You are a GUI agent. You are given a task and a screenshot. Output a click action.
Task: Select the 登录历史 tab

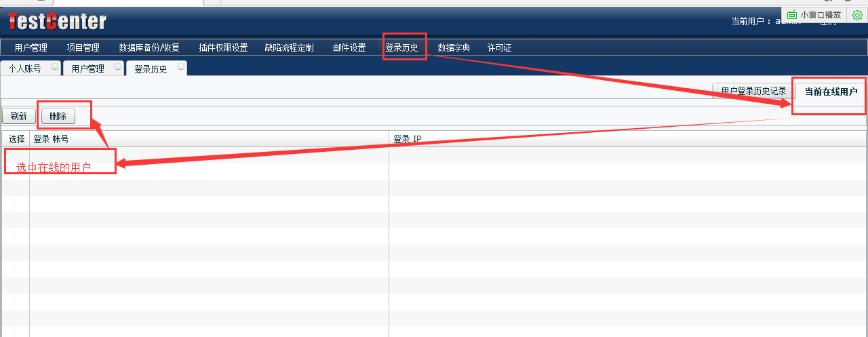[x=151, y=69]
